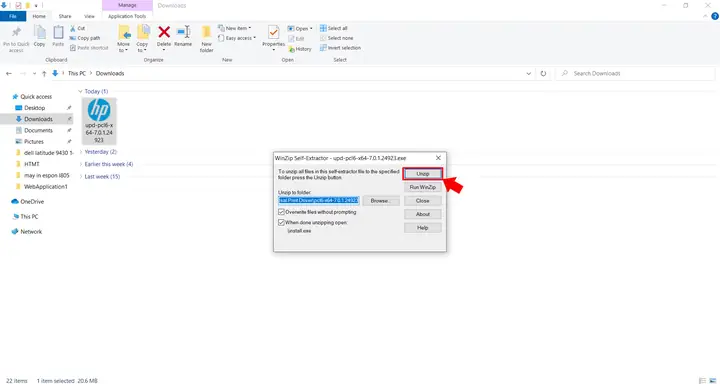Open the address bar history dropdown
This screenshot has width=720, height=384.
tap(529, 73)
